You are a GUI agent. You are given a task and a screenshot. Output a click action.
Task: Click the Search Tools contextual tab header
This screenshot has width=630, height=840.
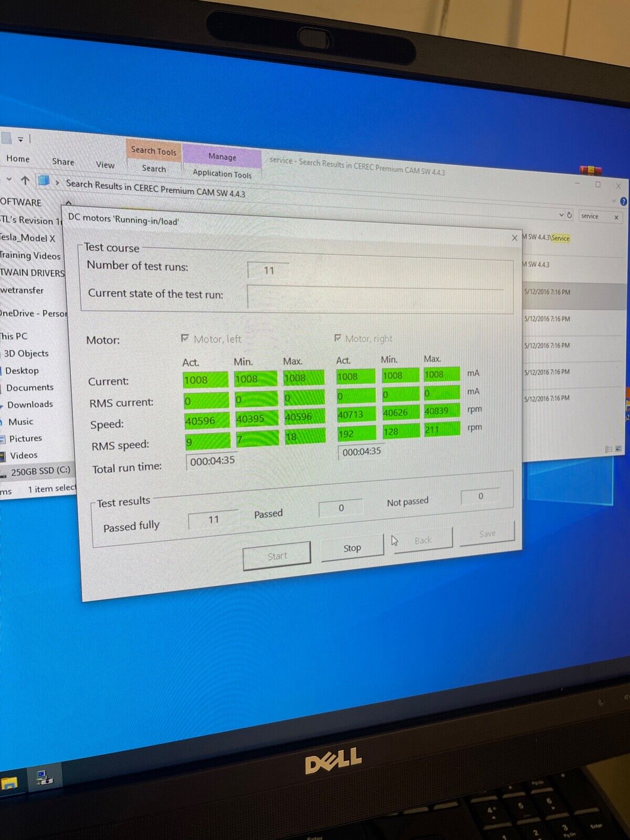[153, 151]
